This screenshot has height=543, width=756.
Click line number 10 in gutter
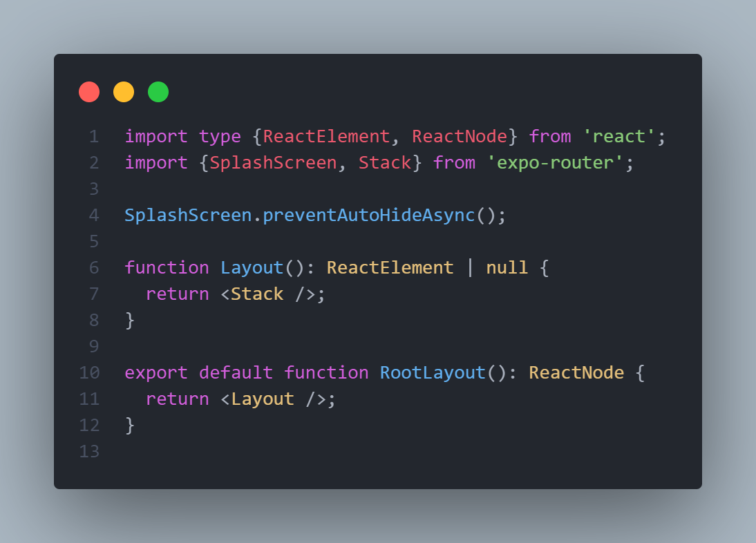pos(89,373)
